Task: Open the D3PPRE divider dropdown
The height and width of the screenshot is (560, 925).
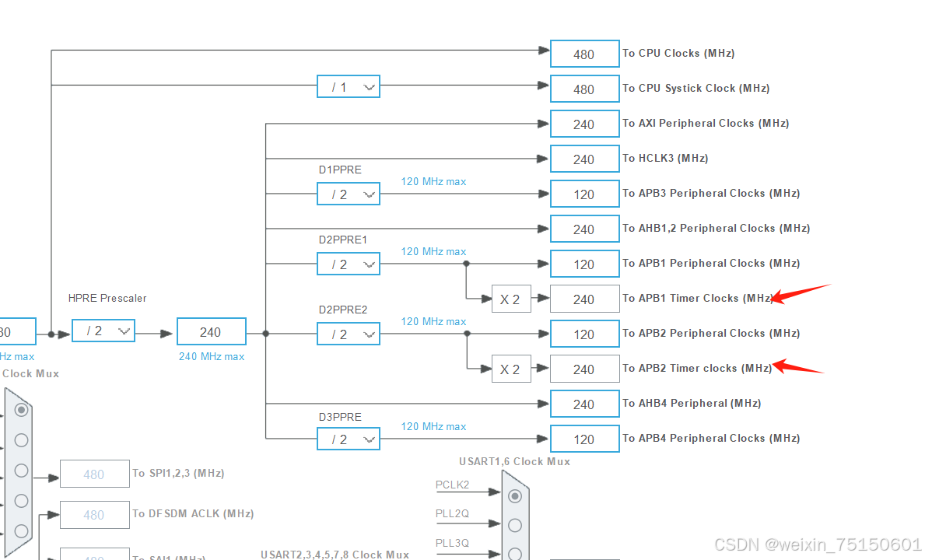Action: [x=348, y=439]
